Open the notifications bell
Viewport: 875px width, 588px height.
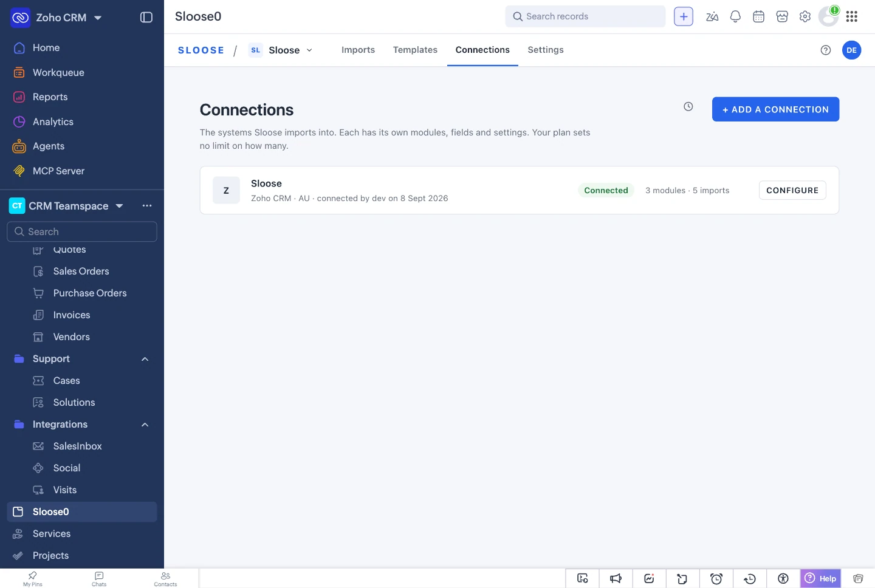(735, 16)
